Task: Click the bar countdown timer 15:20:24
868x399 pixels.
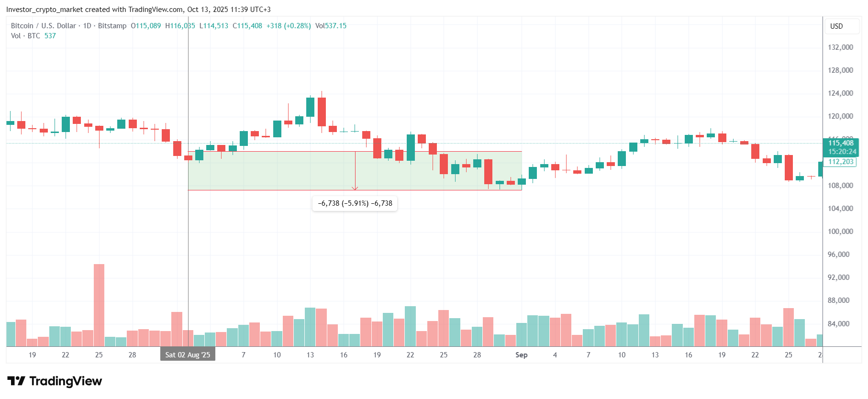Action: click(x=842, y=152)
